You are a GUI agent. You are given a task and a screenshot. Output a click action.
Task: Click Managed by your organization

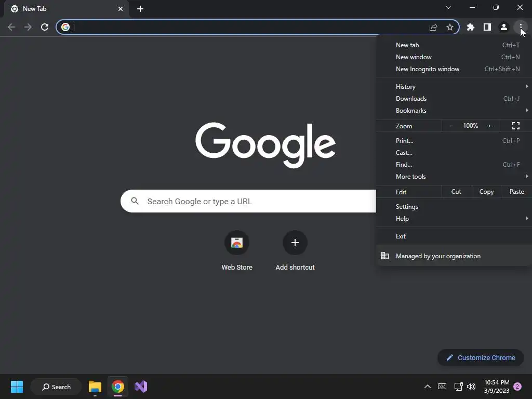[x=454, y=256]
